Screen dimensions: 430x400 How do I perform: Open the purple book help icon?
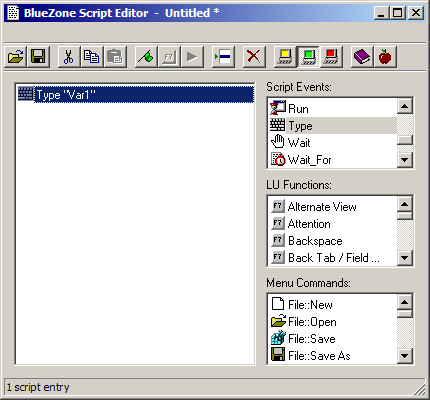click(x=362, y=57)
